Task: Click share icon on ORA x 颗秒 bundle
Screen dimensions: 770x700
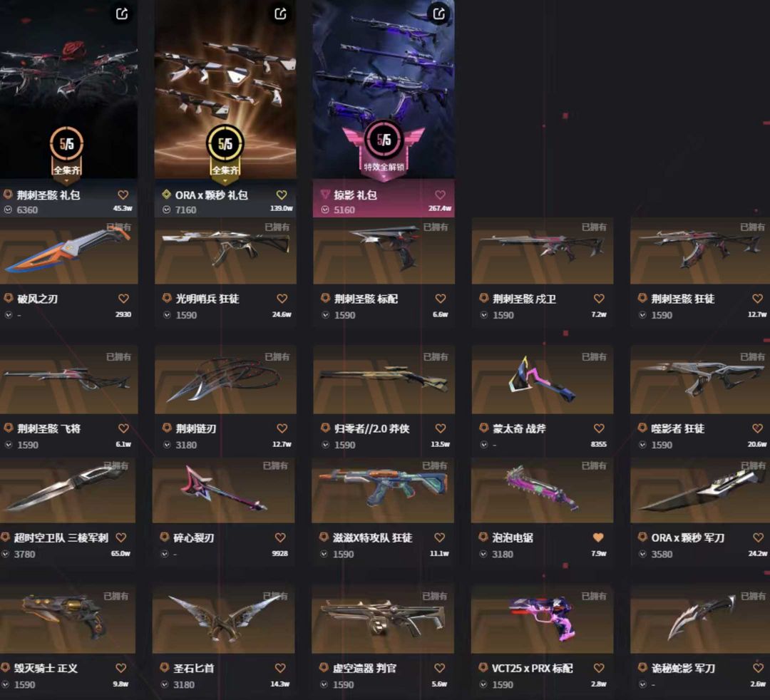Action: [280, 14]
